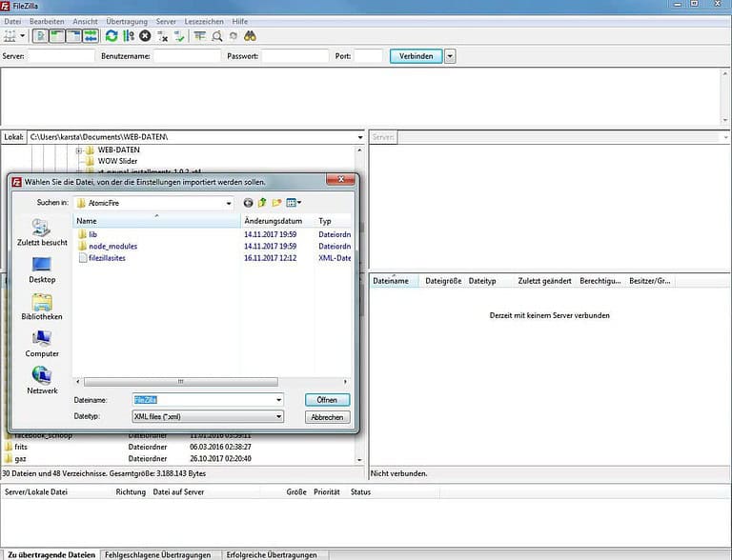Open the Dateityp XML files dropdown
This screenshot has width=732, height=560.
[x=208, y=416]
